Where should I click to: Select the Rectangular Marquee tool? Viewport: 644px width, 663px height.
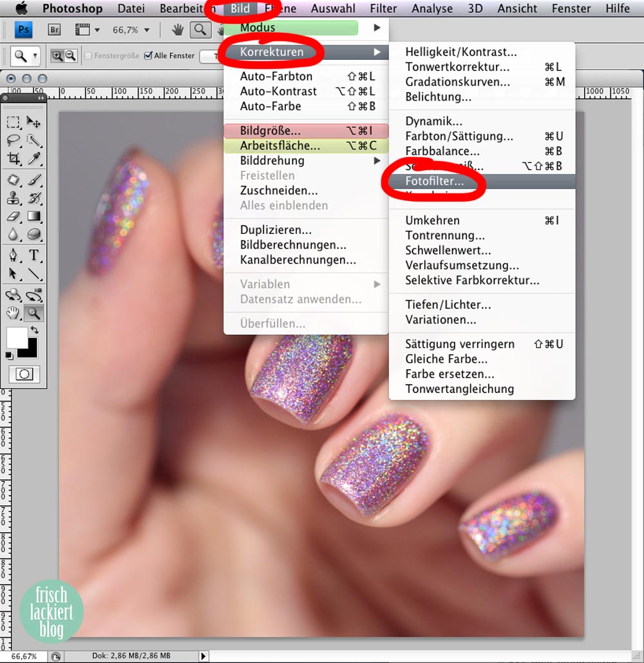(x=13, y=122)
